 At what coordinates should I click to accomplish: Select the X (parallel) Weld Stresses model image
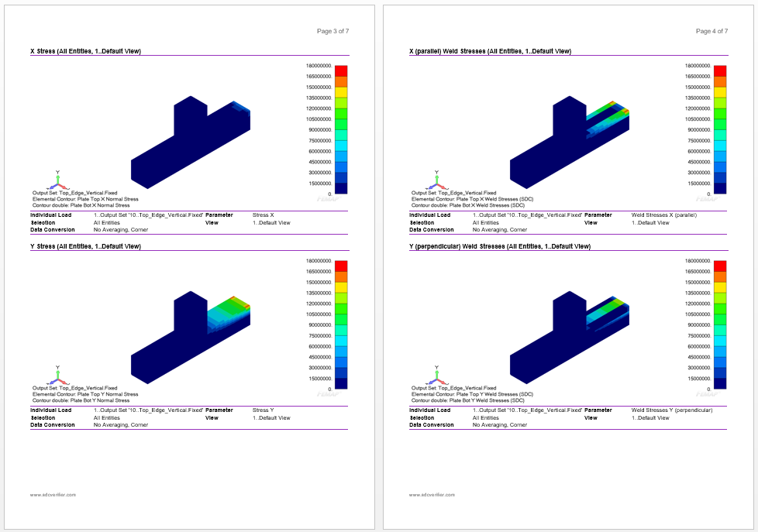570,142
